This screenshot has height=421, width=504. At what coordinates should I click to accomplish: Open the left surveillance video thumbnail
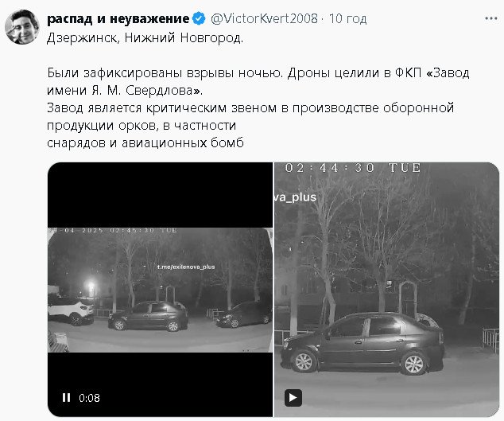(x=160, y=290)
